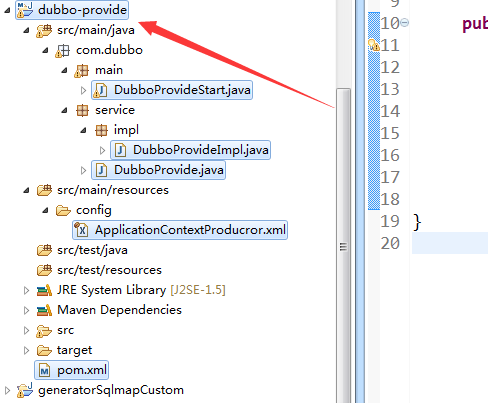Click the dubbo-provide Maven project icon
The height and width of the screenshot is (403, 488).
coord(25,9)
